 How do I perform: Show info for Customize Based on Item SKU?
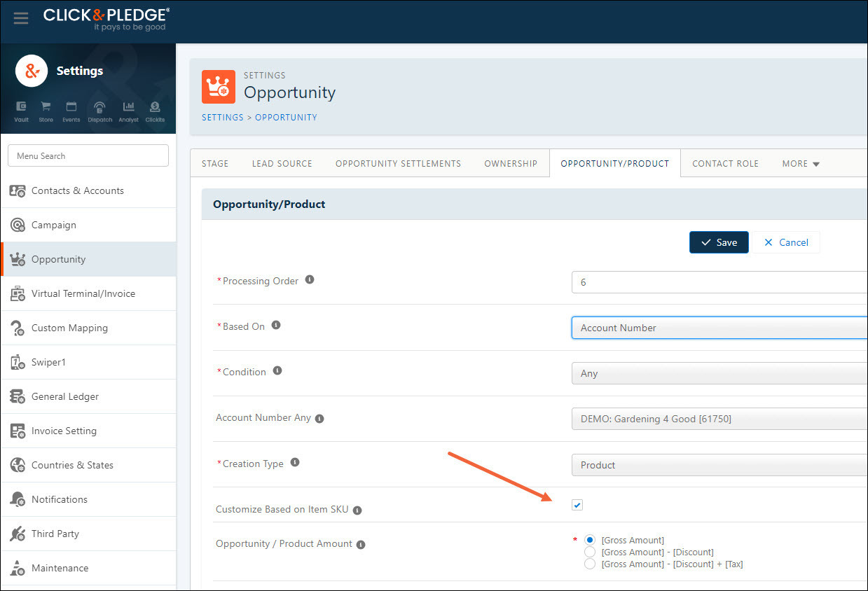pos(357,510)
